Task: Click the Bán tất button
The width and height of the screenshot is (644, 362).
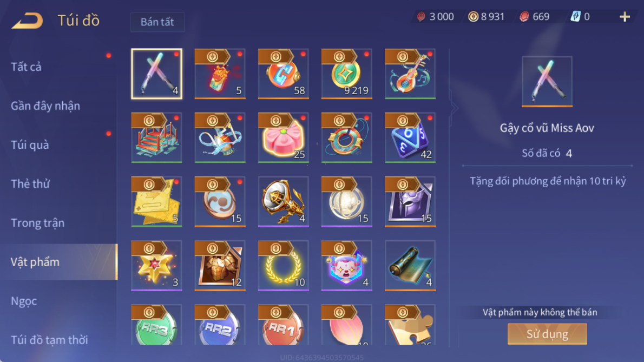Action: (157, 22)
